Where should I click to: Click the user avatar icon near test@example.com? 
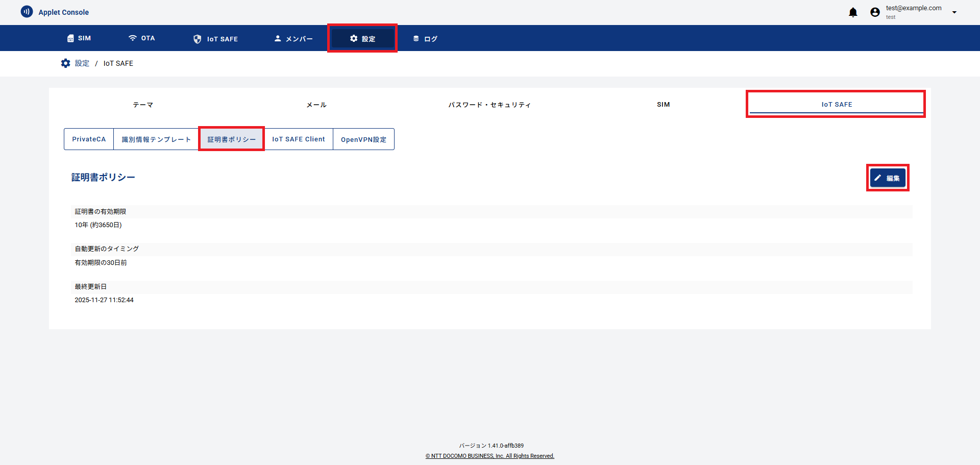pyautogui.click(x=875, y=12)
